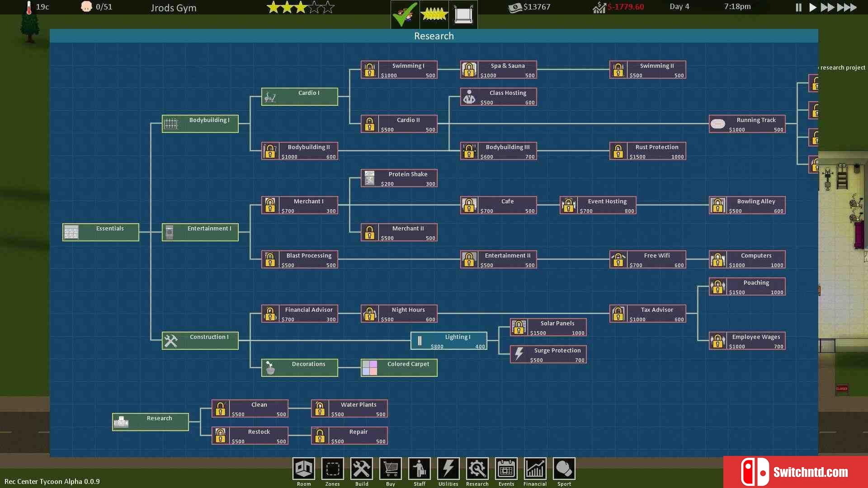
Task: Select the Running Track research node
Action: coord(747,124)
